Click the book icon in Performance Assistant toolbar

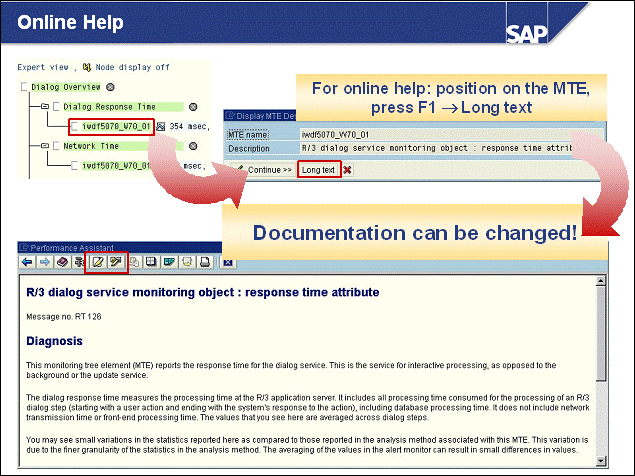(x=62, y=262)
